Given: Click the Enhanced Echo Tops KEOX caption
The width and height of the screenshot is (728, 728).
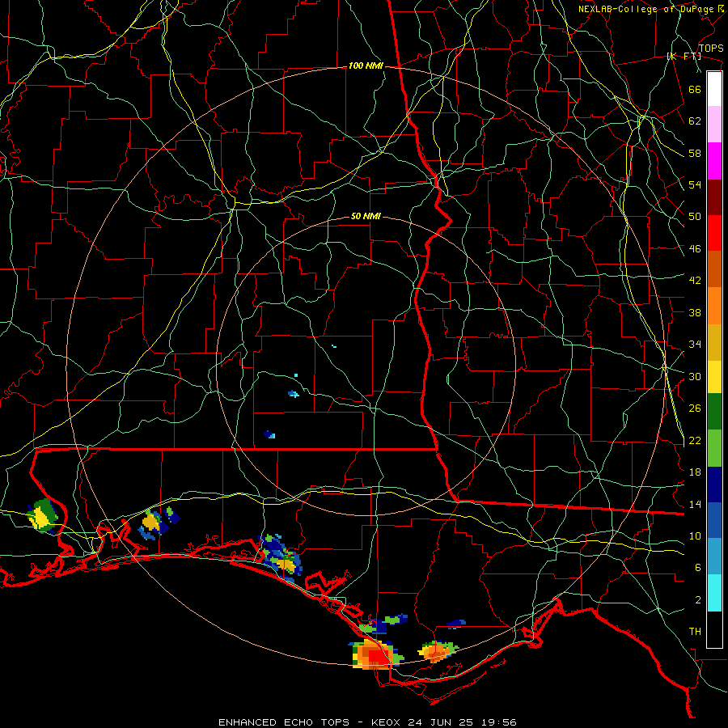Looking at the screenshot, I should (367, 722).
